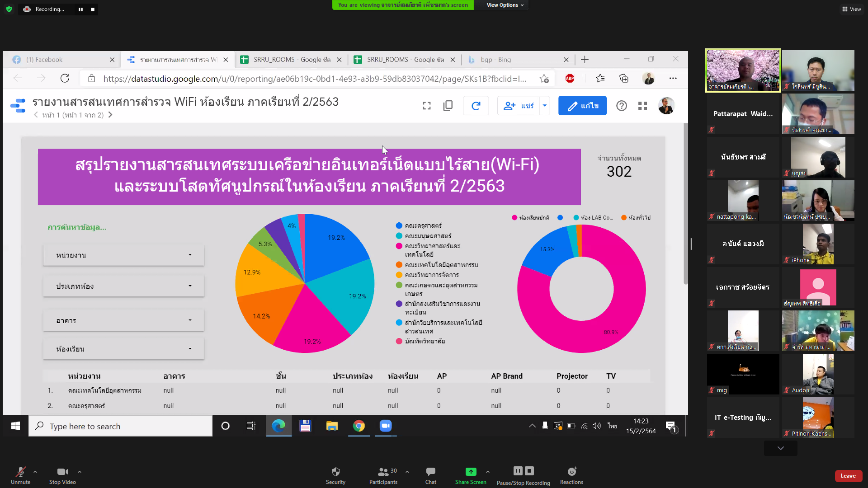Open Data Studio help question icon
The image size is (868, 488).
(x=622, y=106)
